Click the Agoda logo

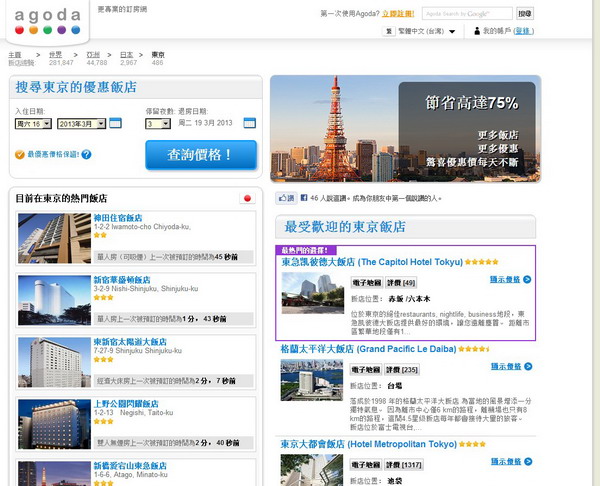click(48, 22)
